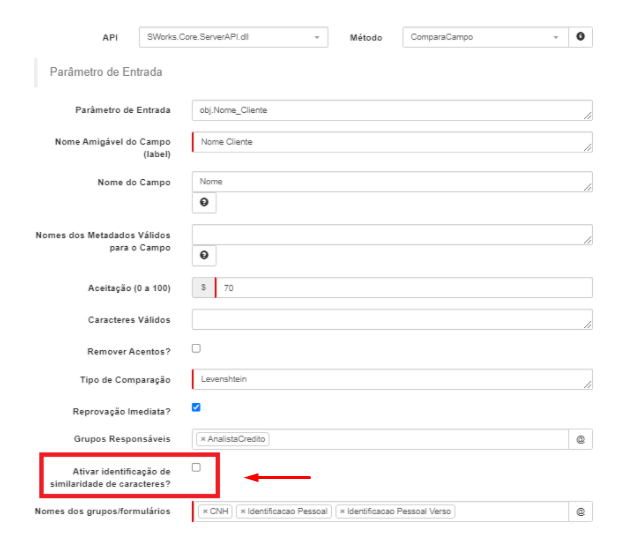Image resolution: width=626 pixels, height=539 pixels.
Task: Enable character similarity identification checkbox
Action: [196, 467]
